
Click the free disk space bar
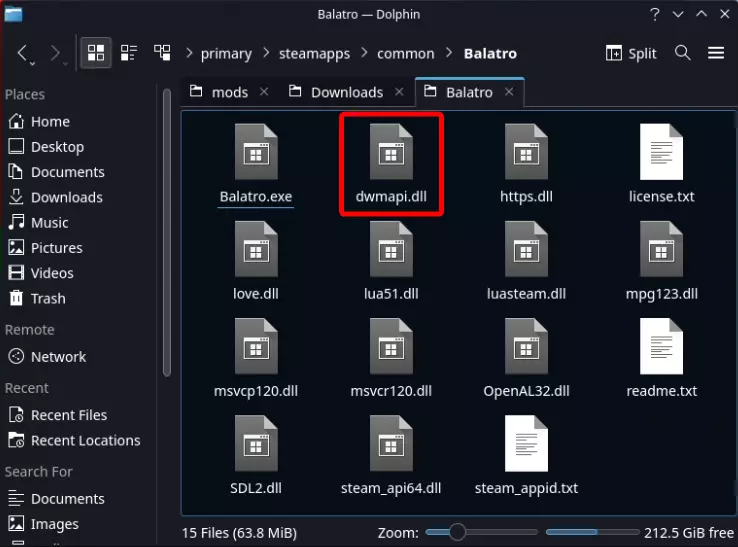pos(592,532)
